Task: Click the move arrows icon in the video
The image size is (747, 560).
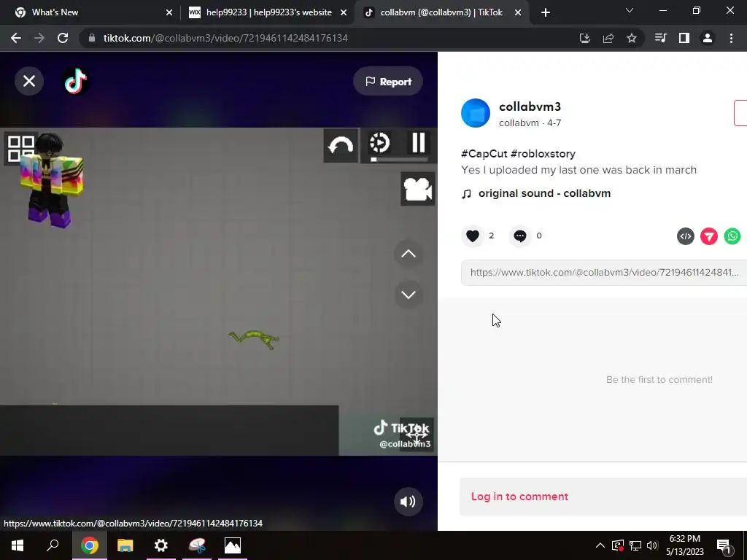Action: pyautogui.click(x=416, y=435)
